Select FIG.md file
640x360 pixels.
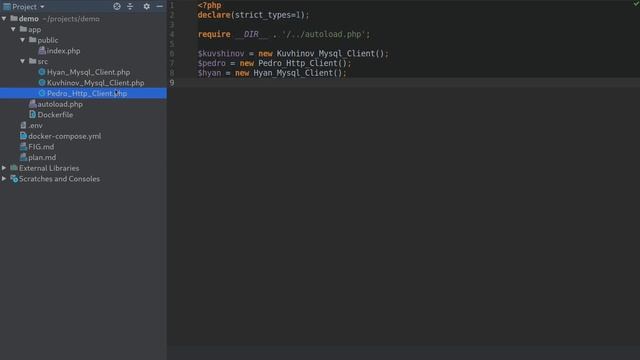coord(41,147)
